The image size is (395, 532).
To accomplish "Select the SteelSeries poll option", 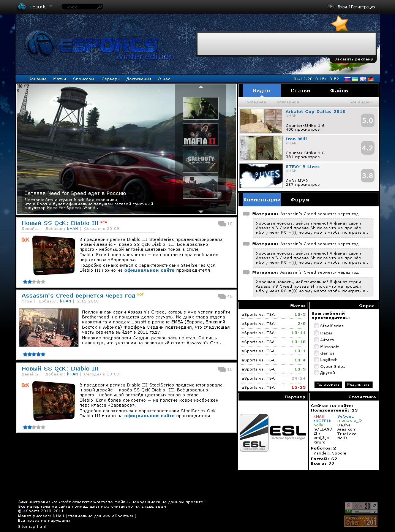I will [316, 326].
